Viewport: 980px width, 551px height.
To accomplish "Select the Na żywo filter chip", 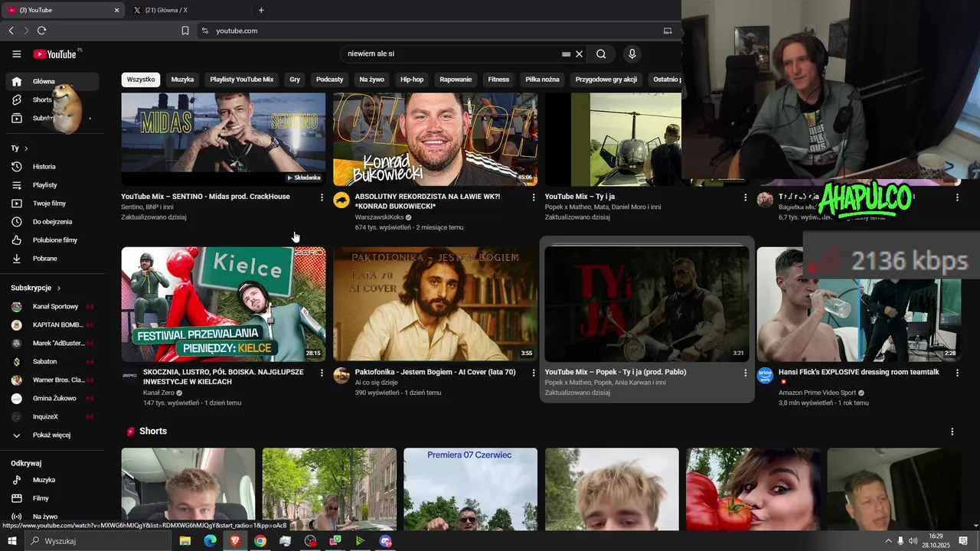I will [x=372, y=80].
